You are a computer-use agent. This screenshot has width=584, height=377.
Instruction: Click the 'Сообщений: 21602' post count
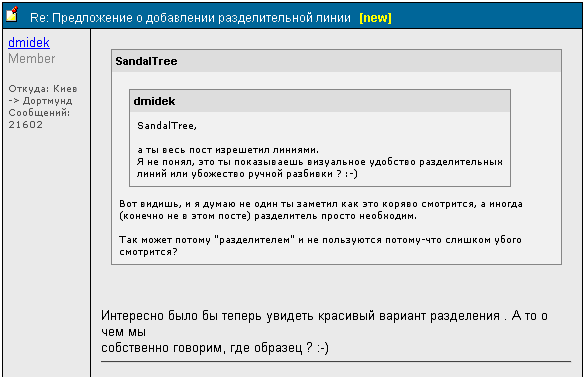[39, 118]
